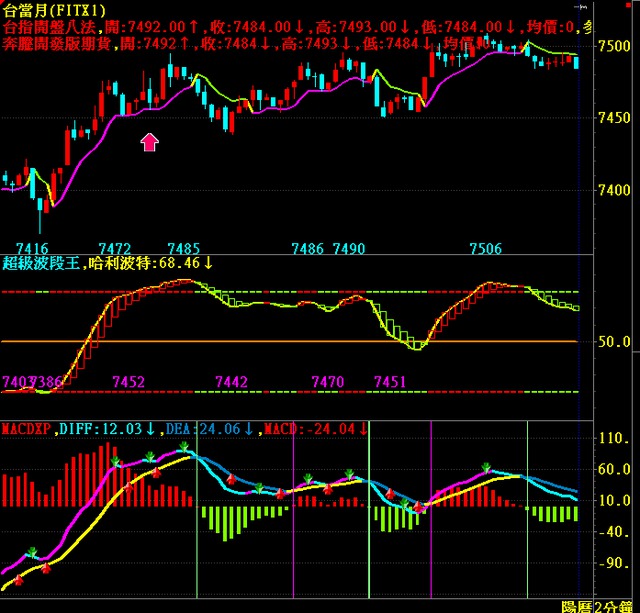This screenshot has width=640, height=613.
Task: Click the cyan 7490 price annotation
Action: [x=349, y=249]
